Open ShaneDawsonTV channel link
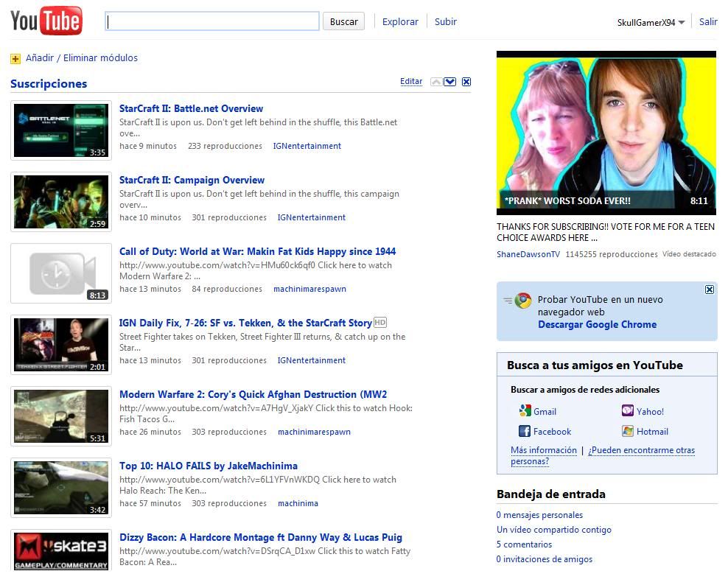The image size is (728, 585). pyautogui.click(x=528, y=254)
